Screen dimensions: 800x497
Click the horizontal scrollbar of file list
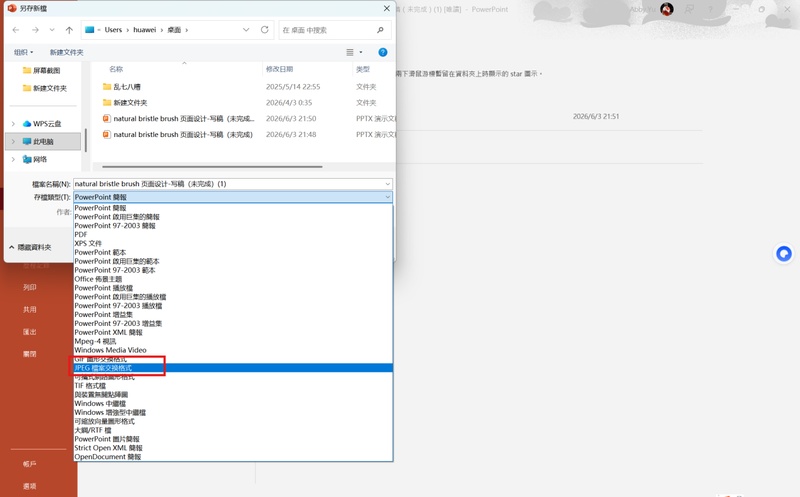pyautogui.click(x=212, y=166)
